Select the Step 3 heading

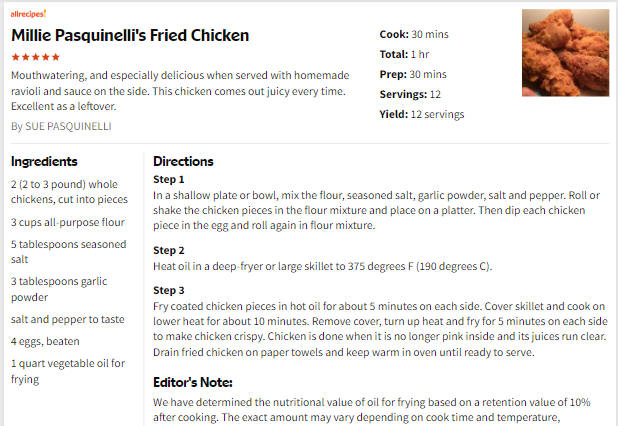click(169, 290)
